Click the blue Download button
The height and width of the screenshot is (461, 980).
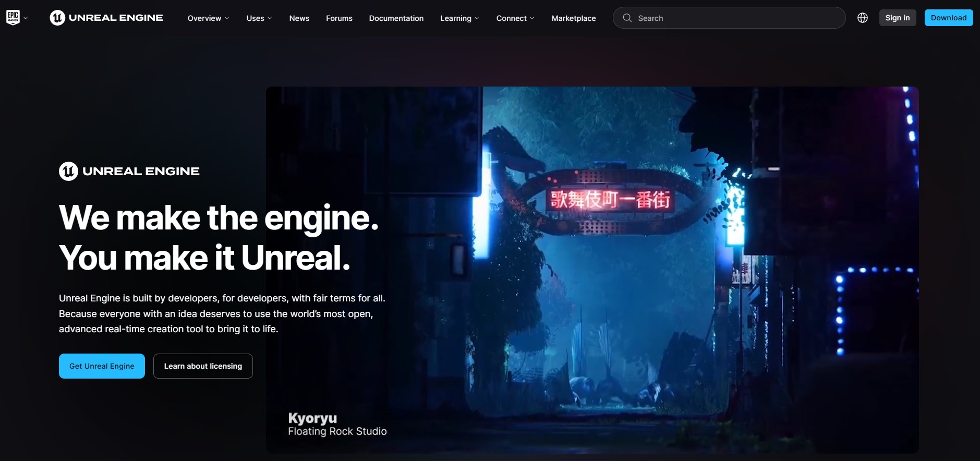[949, 18]
